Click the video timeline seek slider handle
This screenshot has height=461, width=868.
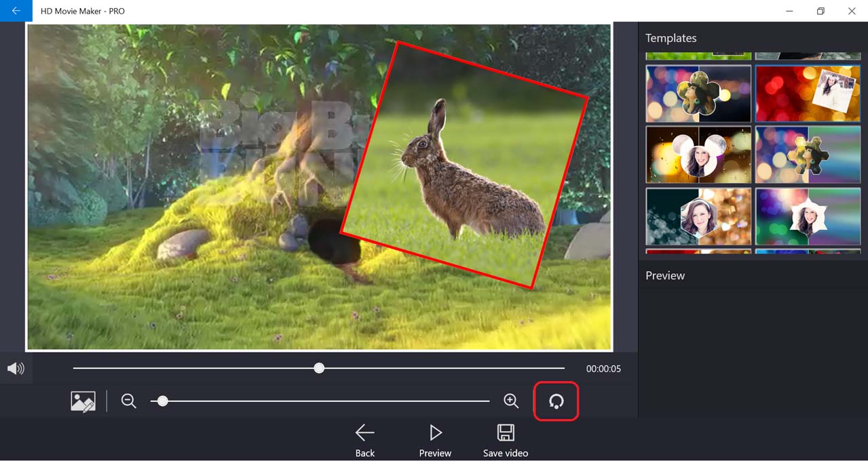click(x=319, y=368)
